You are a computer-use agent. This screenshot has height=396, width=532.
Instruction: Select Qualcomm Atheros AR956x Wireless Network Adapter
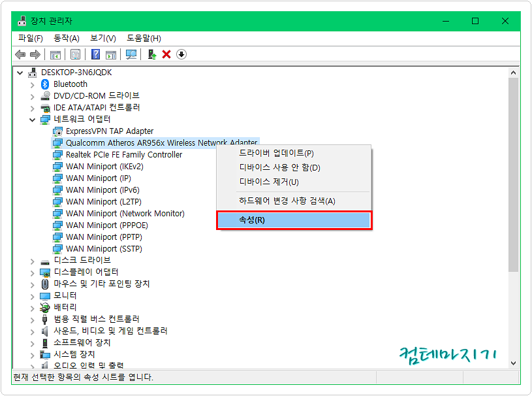(x=161, y=143)
